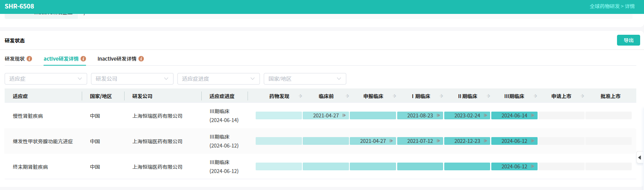644x190 pixels.
Task: Click the 导出 export button
Action: click(x=628, y=40)
